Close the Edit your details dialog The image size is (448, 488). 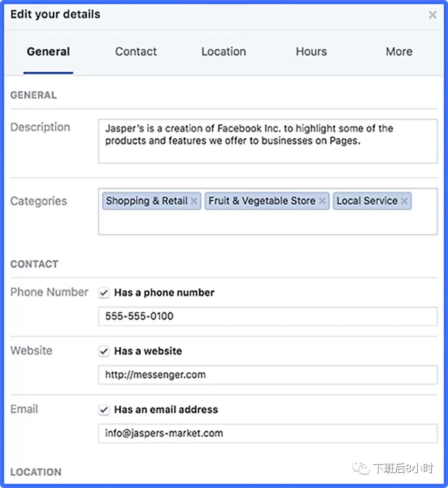[433, 15]
